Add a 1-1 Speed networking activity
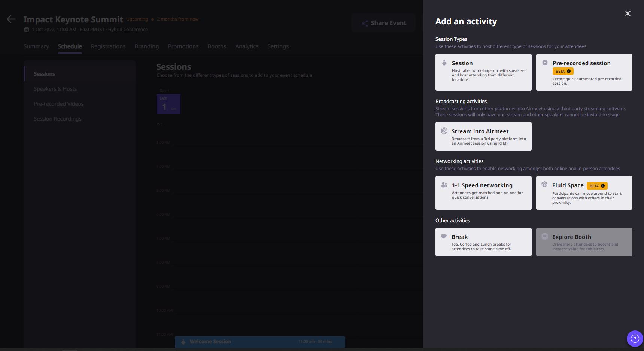This screenshot has height=351, width=644. click(483, 193)
